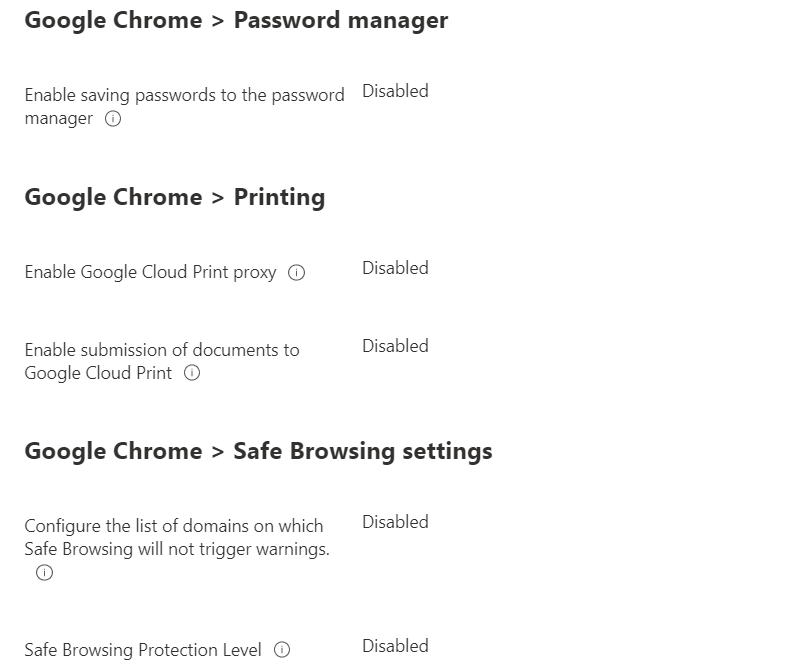Select the Enable saving passwords setting label
The image size is (785, 668).
click(184, 106)
